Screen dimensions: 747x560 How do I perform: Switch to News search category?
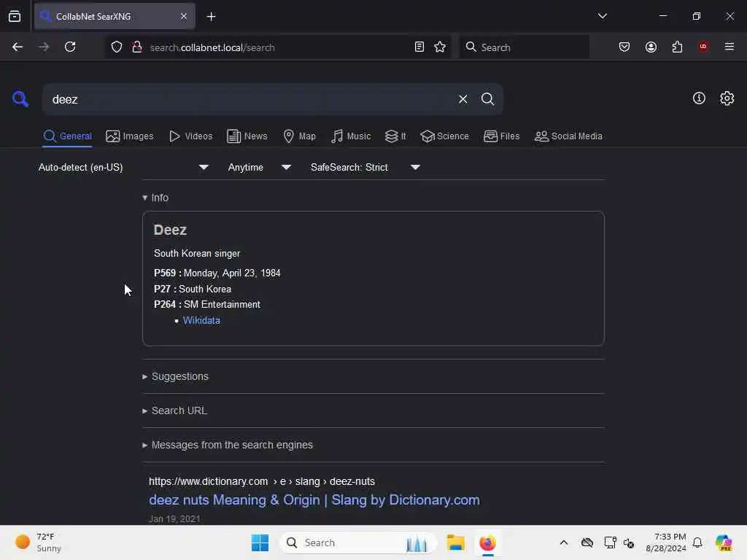tap(247, 136)
